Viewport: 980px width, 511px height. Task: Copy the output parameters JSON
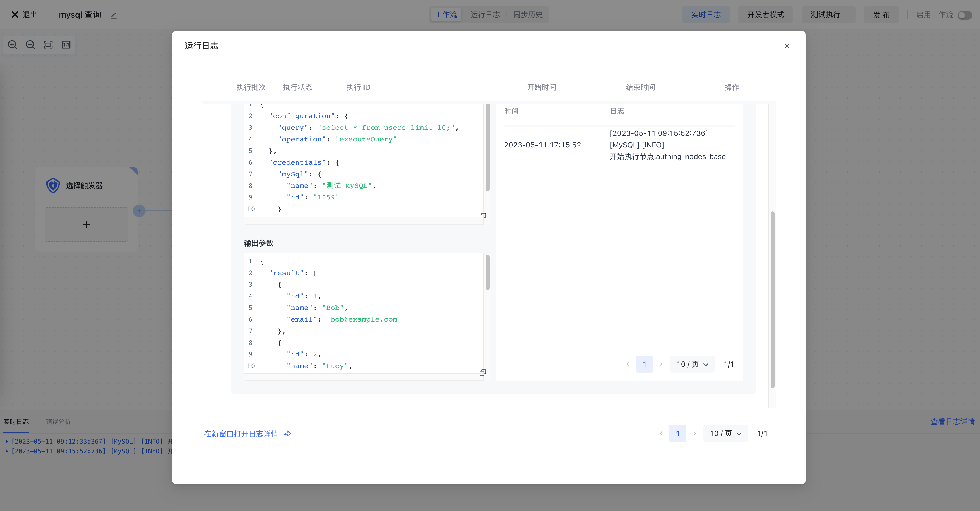[482, 373]
